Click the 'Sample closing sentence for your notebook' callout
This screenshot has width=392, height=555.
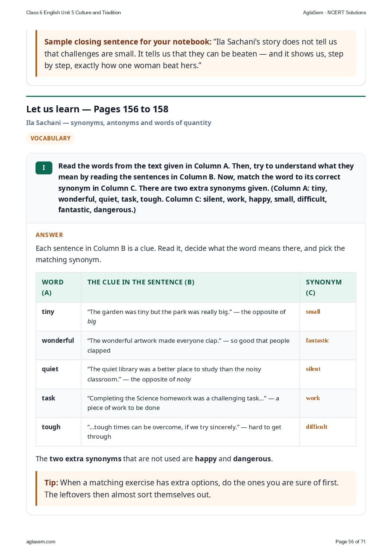coord(196,54)
